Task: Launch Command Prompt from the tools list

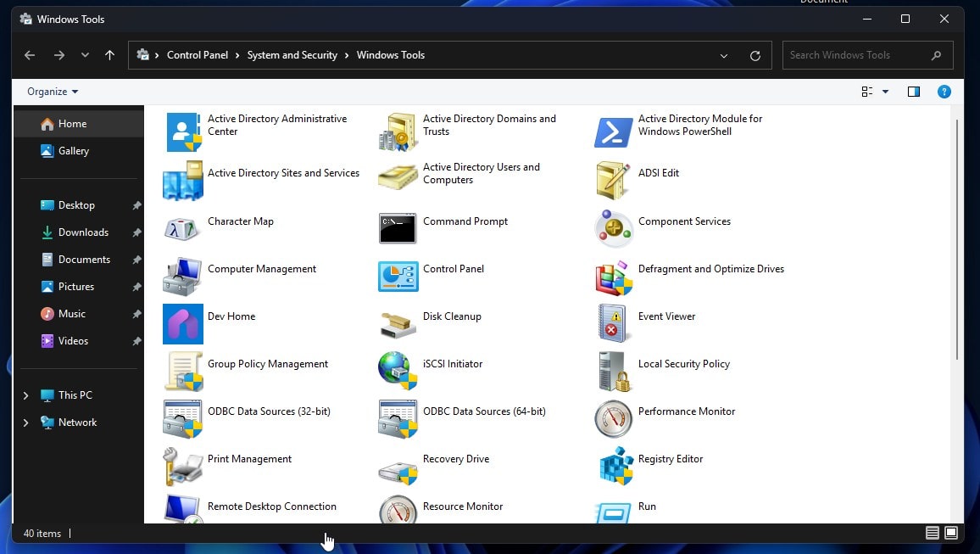Action: tap(398, 227)
